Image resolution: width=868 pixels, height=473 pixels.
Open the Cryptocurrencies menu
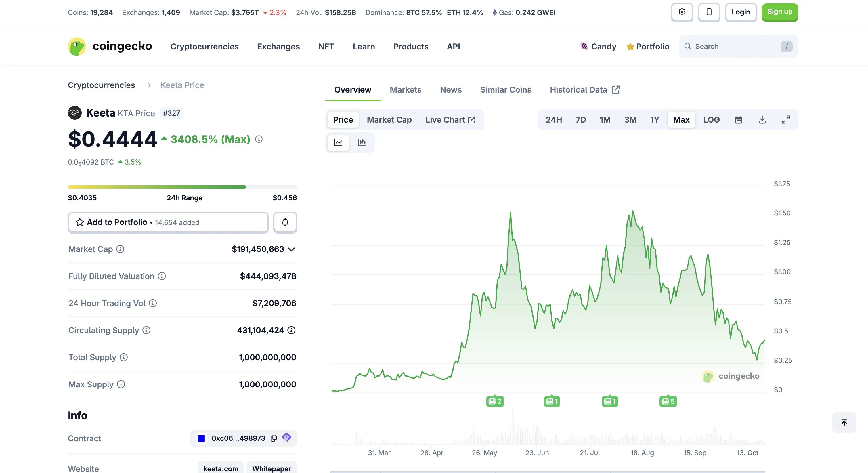coord(204,47)
